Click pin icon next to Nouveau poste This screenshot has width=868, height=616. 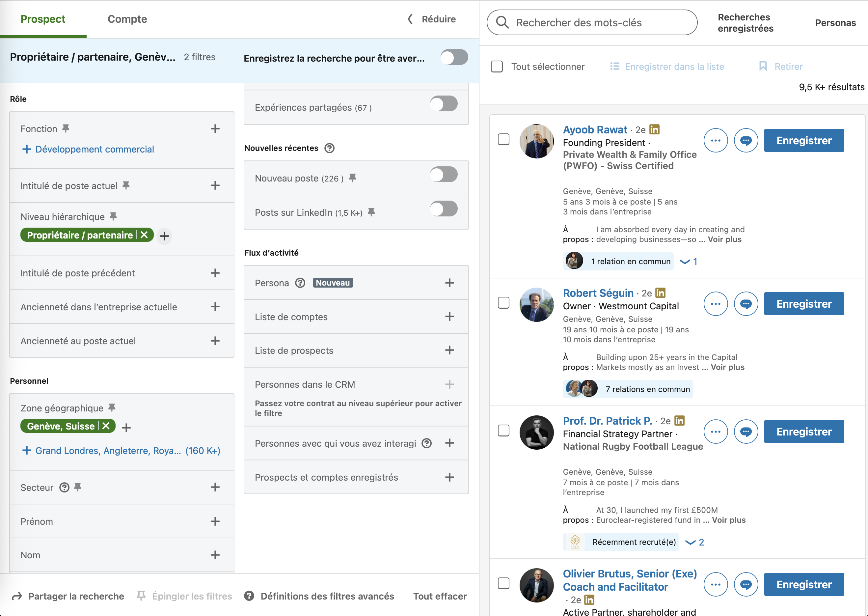(x=352, y=178)
